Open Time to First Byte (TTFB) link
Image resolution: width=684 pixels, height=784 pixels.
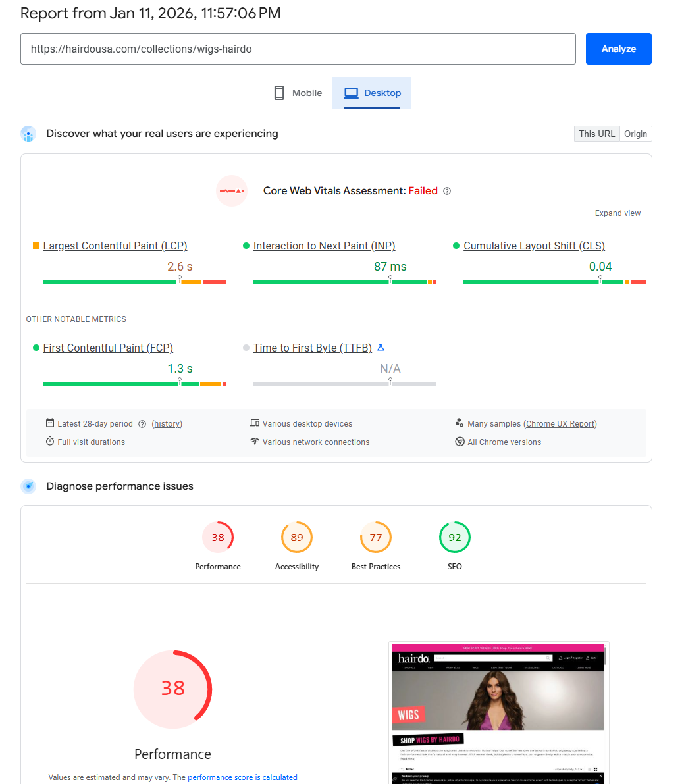[x=313, y=348]
